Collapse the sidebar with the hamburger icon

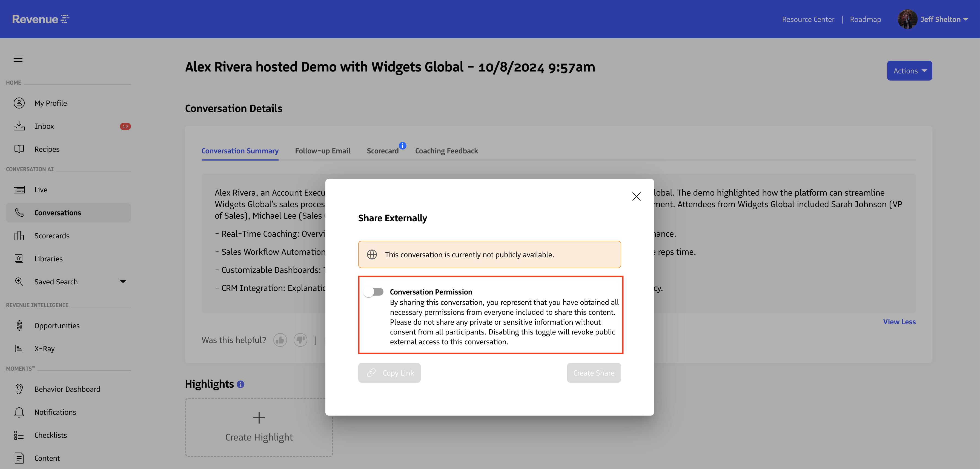tap(18, 58)
